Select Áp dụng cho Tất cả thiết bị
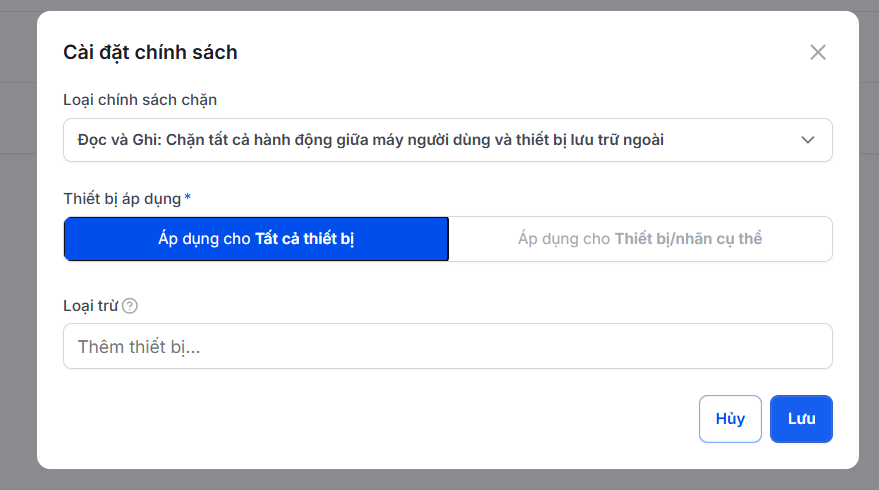 coord(256,239)
